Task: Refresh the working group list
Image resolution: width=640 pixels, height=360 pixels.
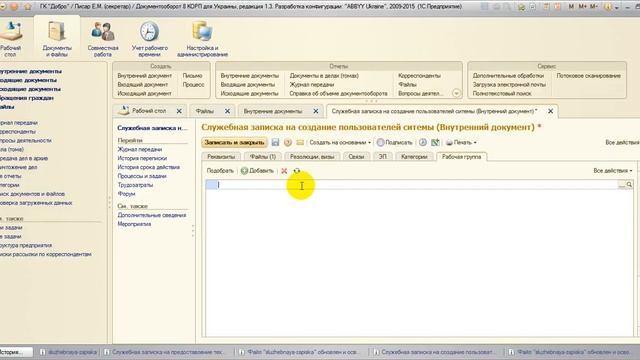Action: pyautogui.click(x=297, y=171)
